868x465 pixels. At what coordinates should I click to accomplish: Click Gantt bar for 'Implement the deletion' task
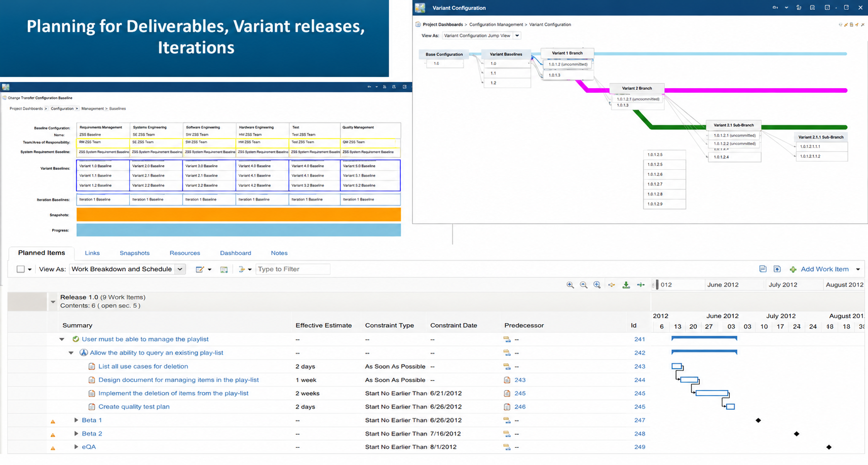(x=712, y=393)
